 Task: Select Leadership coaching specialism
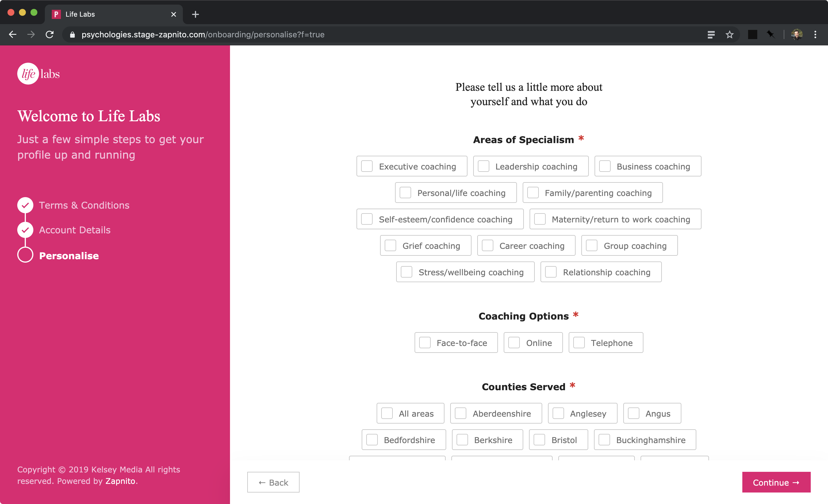[x=484, y=166]
